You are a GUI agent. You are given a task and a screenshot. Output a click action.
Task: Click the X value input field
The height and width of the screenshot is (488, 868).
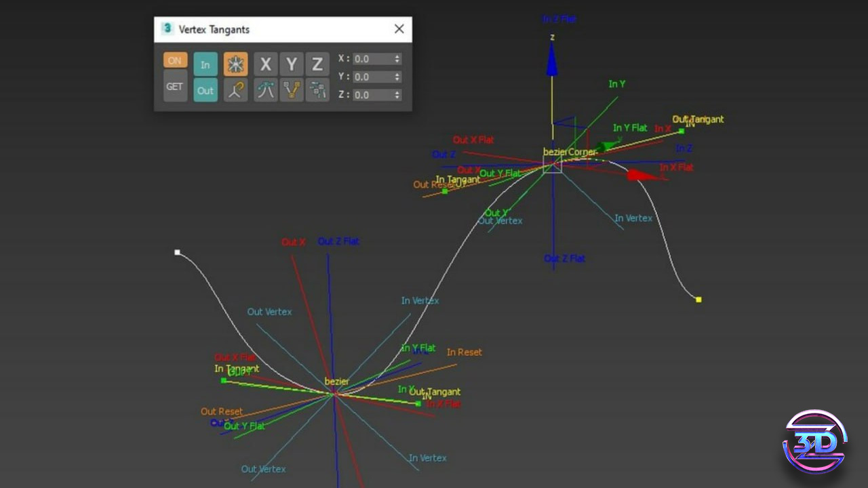(x=372, y=59)
